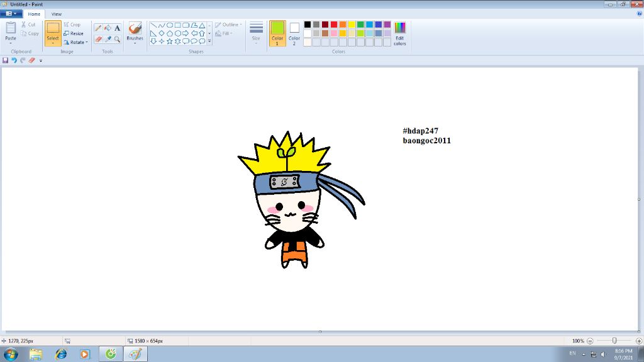Screen dimensions: 644x362
Task: Redo the action in quick access toolbar
Action: tap(23, 60)
